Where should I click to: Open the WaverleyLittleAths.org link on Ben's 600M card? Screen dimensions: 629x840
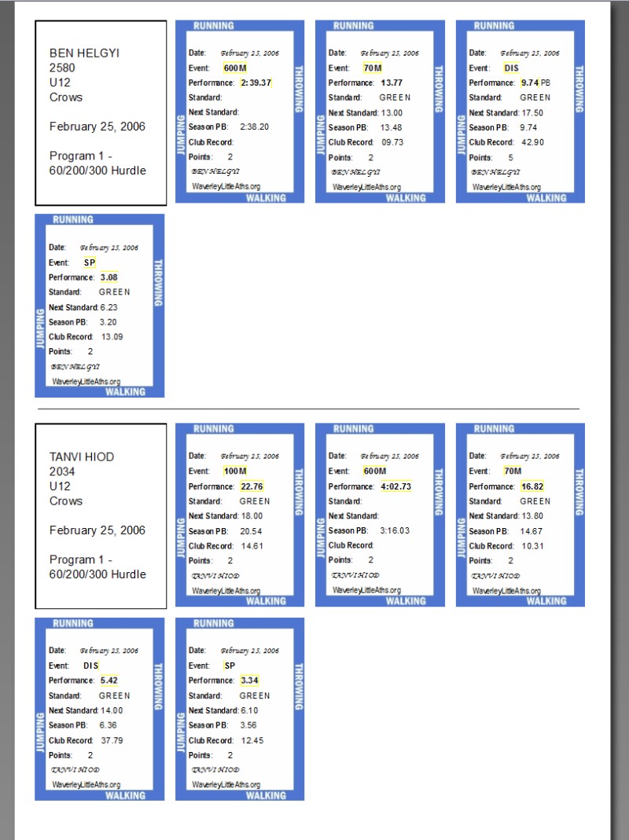click(x=226, y=187)
